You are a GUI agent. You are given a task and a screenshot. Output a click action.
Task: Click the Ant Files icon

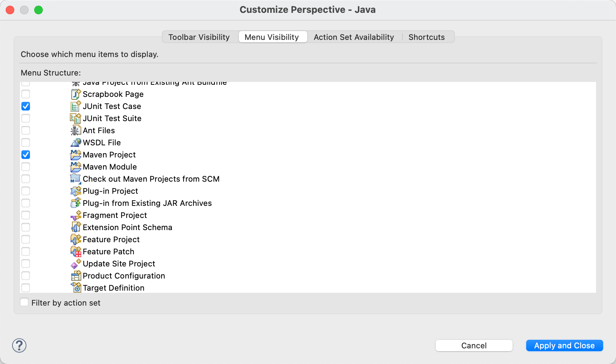pyautogui.click(x=76, y=130)
